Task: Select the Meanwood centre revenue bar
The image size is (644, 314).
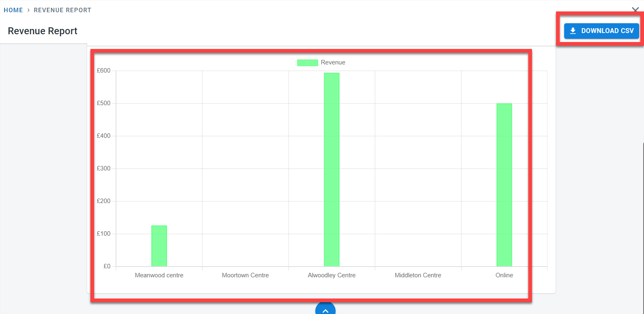Action: coord(159,246)
